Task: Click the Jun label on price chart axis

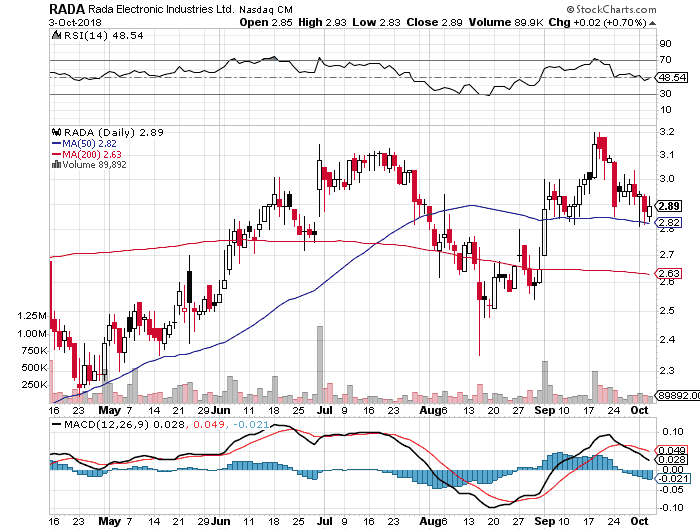Action: pyautogui.click(x=221, y=410)
